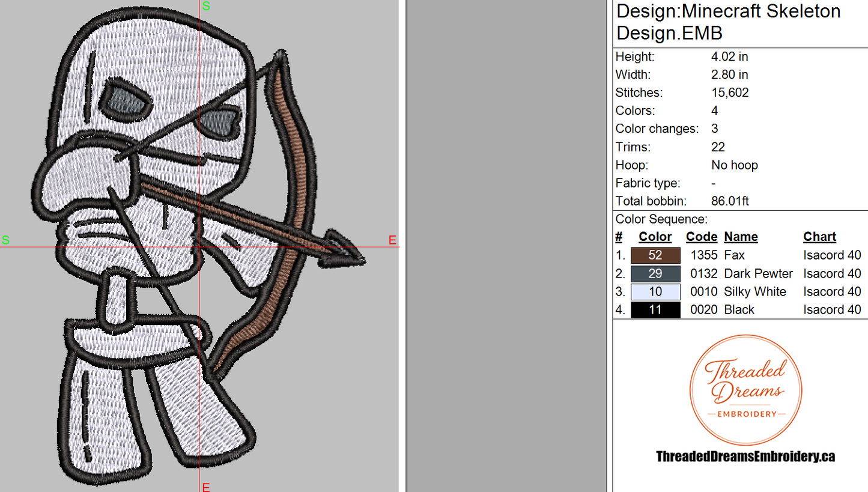Click thread code 1355
This screenshot has height=492, width=868.
(703, 255)
